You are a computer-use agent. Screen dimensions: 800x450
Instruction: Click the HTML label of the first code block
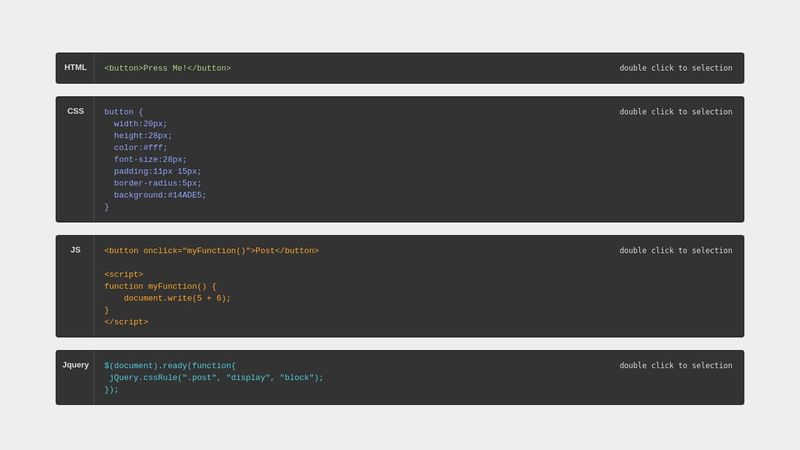point(75,68)
